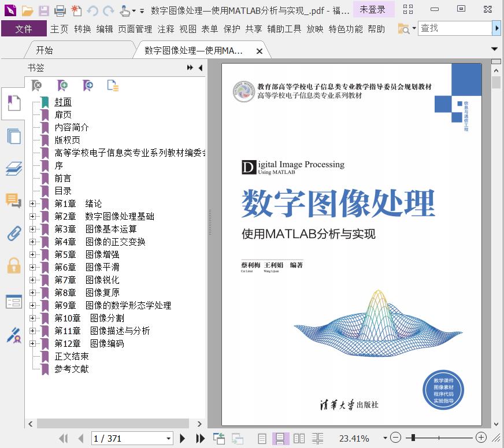
Task: Expand the 第2章 数字图像处理基础 bookmark
Action: click(32, 216)
